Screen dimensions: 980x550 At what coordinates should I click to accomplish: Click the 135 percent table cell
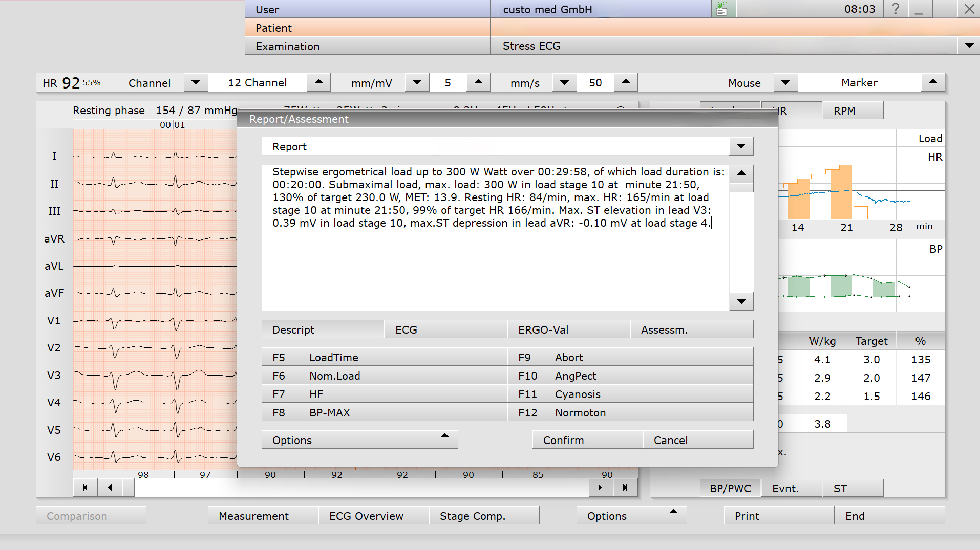click(921, 359)
